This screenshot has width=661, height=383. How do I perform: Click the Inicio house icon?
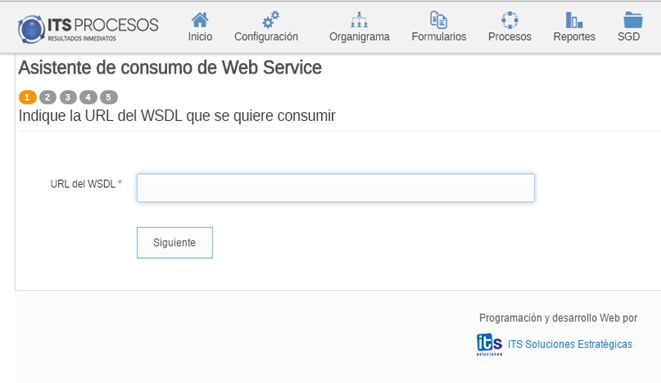(200, 20)
